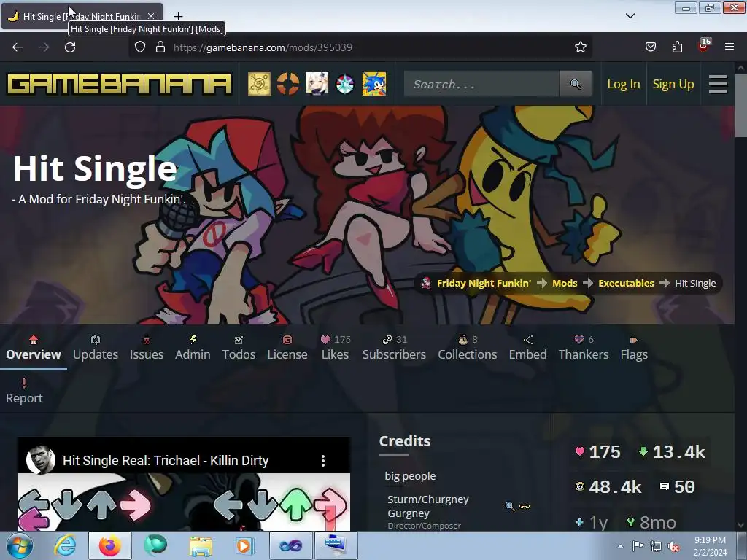Open the YouTube video options menu

click(x=323, y=461)
